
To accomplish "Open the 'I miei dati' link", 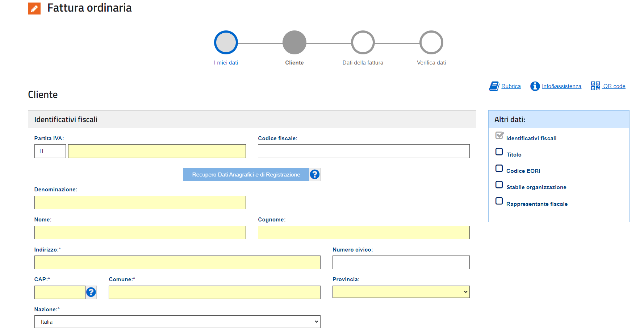I will pyautogui.click(x=226, y=63).
